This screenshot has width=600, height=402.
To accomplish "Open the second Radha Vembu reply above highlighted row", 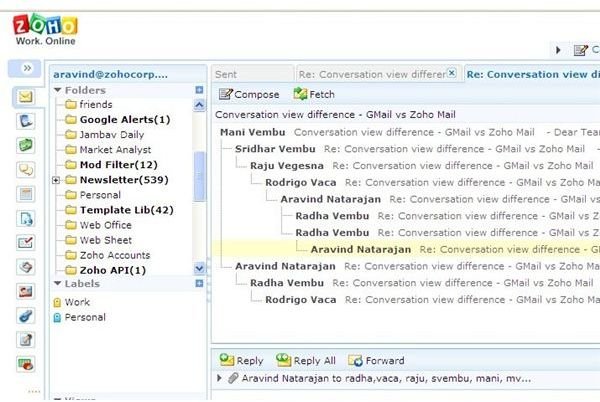I will point(446,233).
